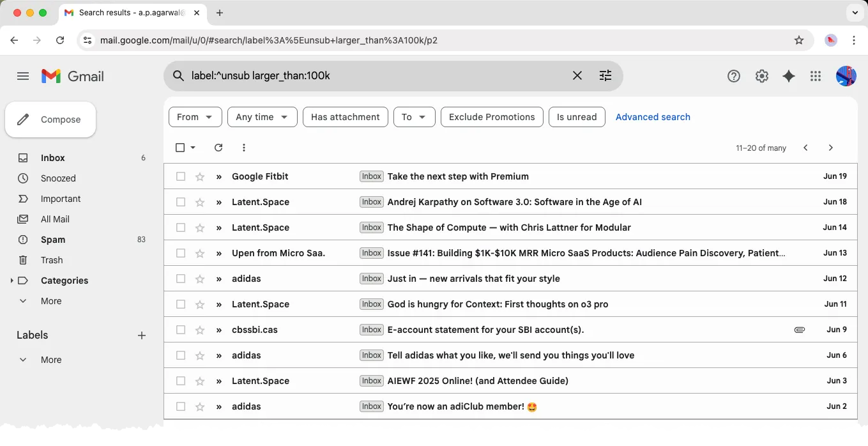Open the From filter dropdown
Viewport: 868px width, 446px height.
(195, 117)
